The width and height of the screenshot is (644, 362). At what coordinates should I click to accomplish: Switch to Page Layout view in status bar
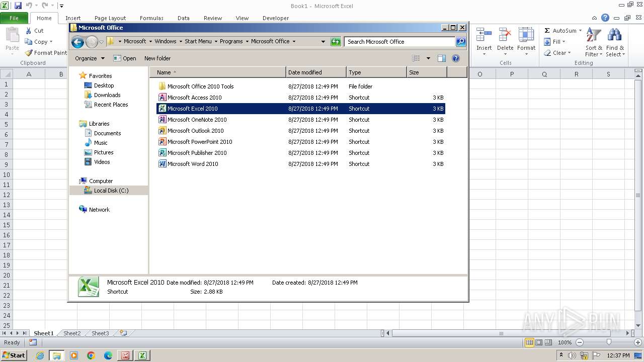[539, 342]
